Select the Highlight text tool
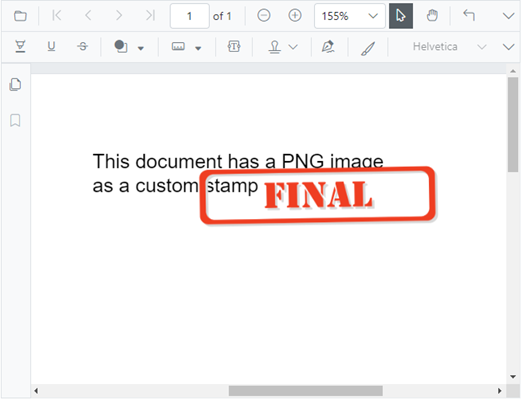 [x=20, y=46]
